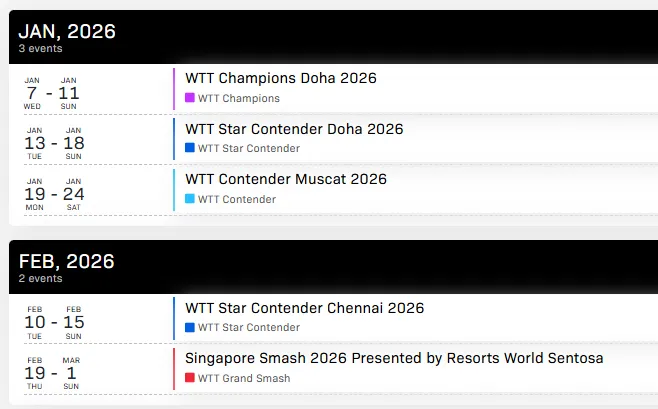Select the JAN, 2026 month header
Screen dimensions: 658x409
point(67,31)
